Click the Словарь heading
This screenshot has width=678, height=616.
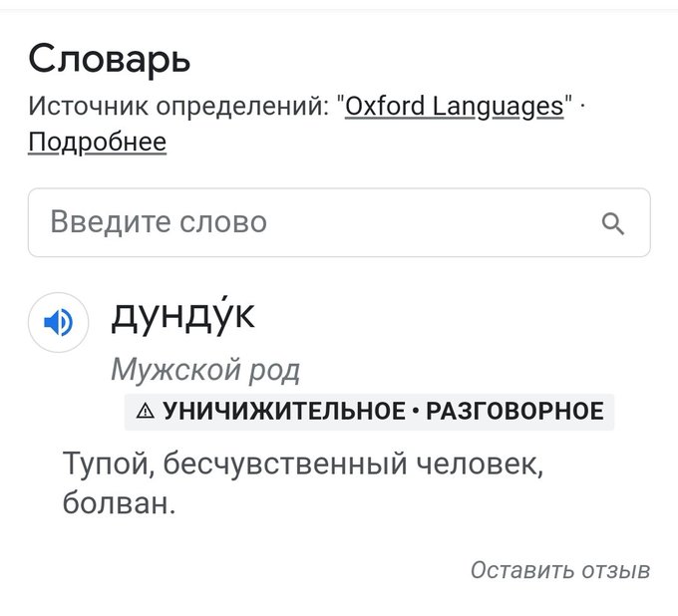[x=109, y=60]
